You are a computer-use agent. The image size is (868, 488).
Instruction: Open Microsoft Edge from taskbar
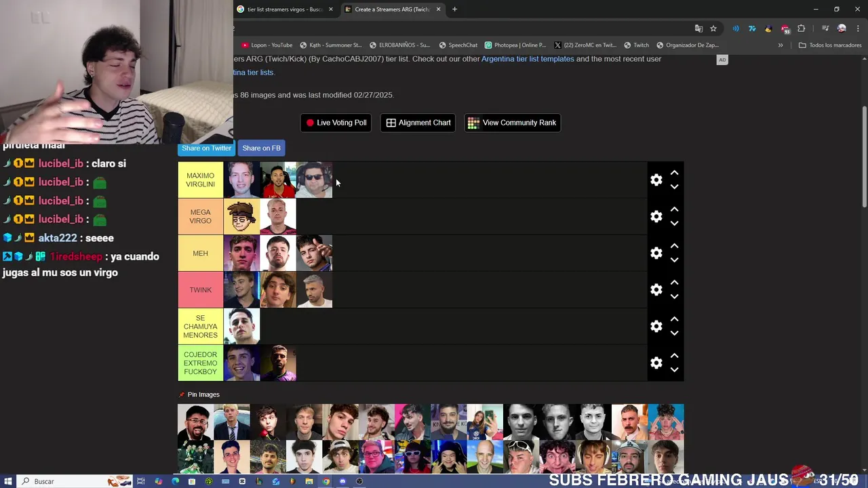click(x=175, y=481)
